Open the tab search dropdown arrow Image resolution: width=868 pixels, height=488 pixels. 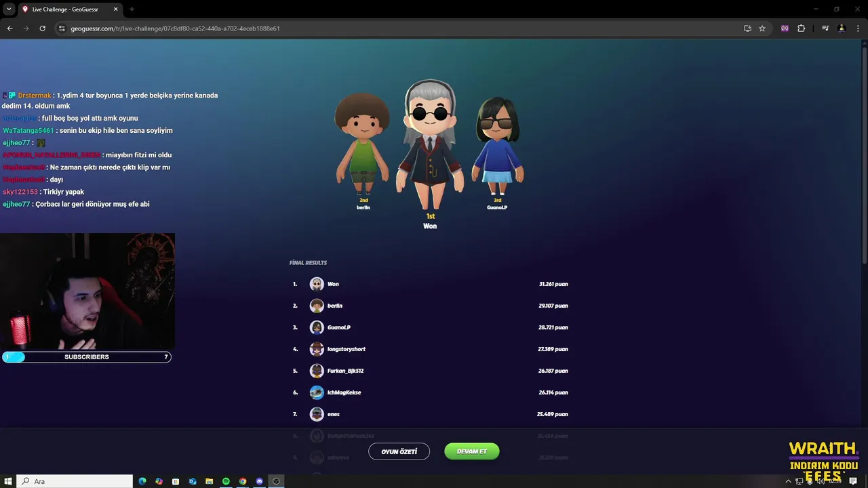pos(9,9)
